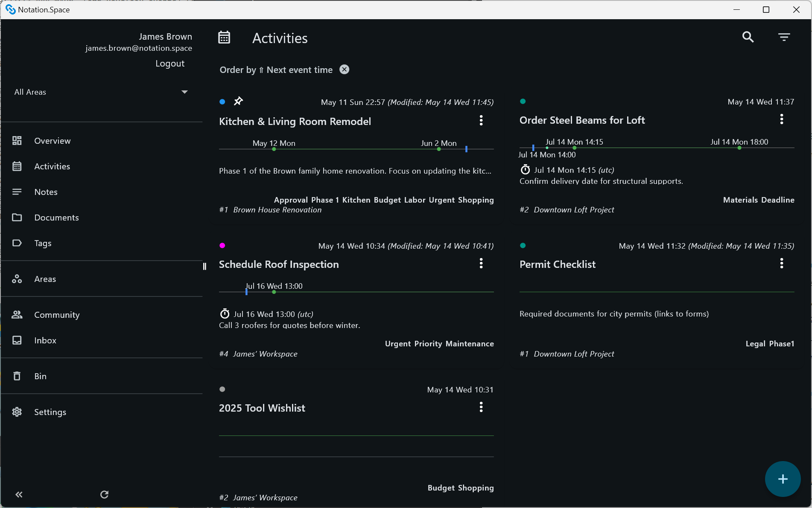Open the Overview section

point(18,140)
